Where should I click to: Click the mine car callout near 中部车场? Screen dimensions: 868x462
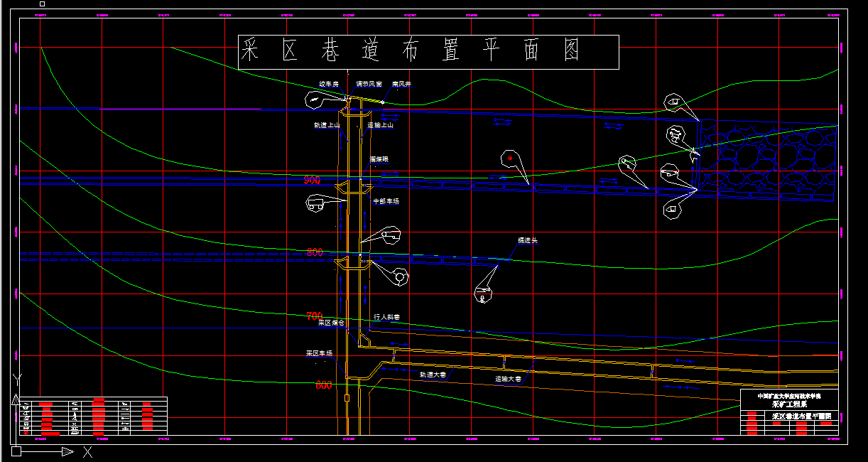click(316, 205)
